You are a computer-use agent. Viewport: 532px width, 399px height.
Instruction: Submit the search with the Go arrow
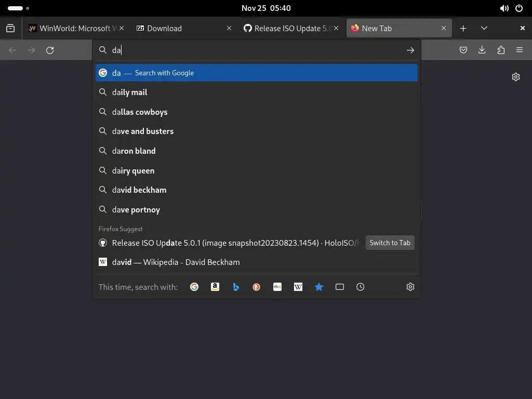(410, 50)
